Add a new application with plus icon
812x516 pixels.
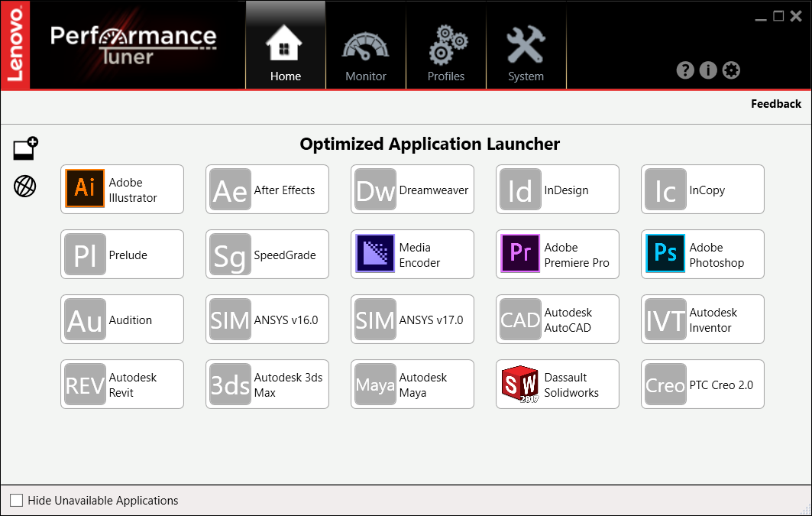point(25,148)
